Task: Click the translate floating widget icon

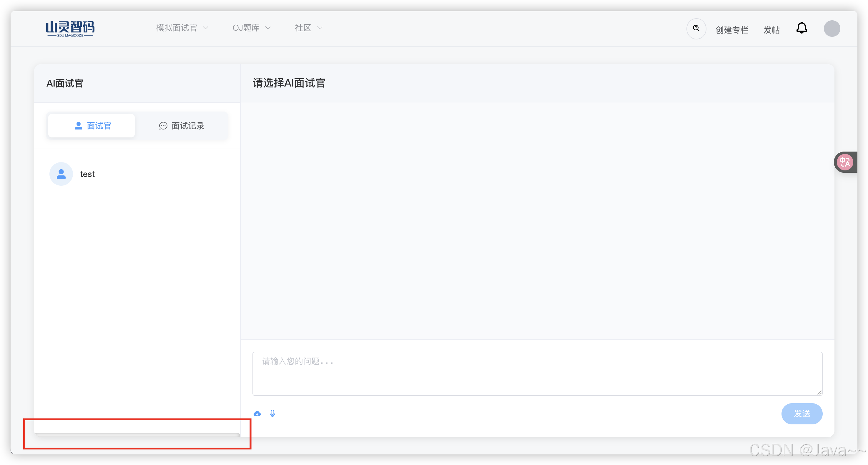Action: [845, 162]
